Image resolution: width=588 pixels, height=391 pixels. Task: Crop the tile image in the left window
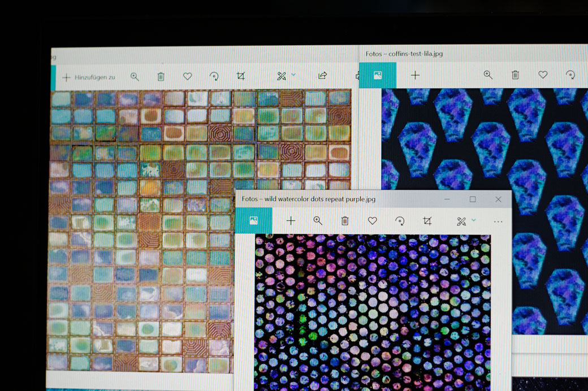(241, 76)
